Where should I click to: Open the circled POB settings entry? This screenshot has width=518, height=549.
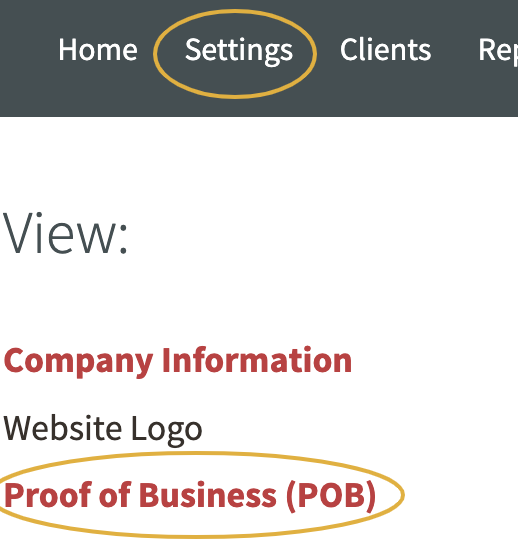[x=189, y=496]
